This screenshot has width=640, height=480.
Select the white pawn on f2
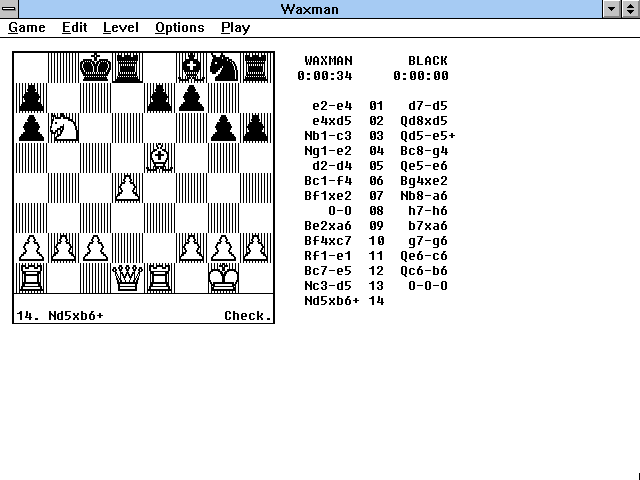(191, 248)
